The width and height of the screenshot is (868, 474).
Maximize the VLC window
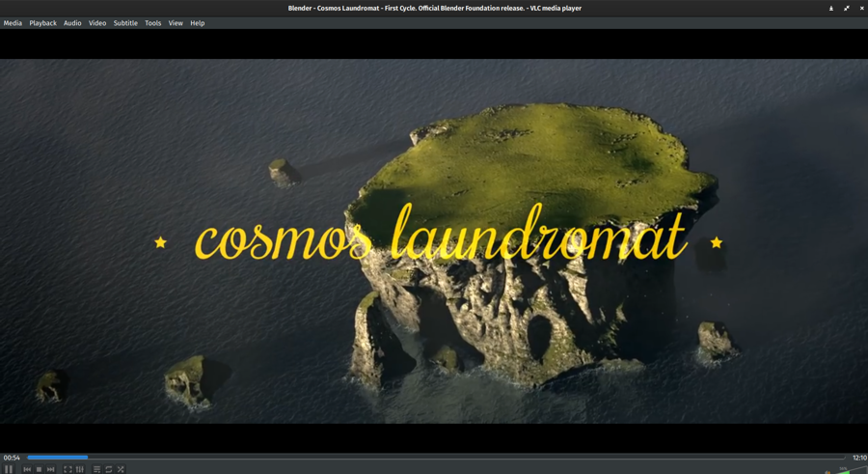[x=847, y=9]
